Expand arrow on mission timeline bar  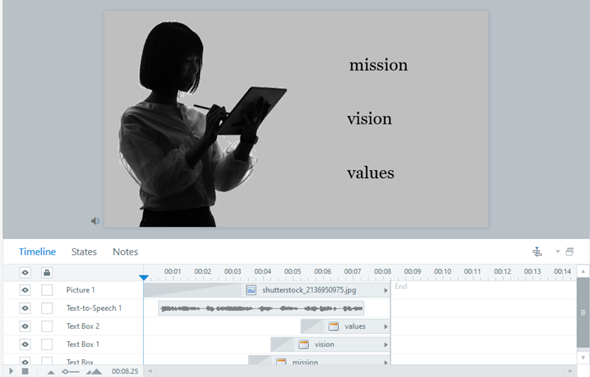pos(386,362)
